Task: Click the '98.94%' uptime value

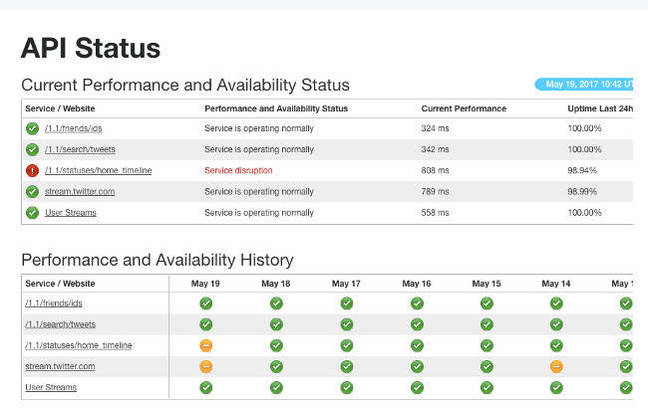Action: click(582, 170)
